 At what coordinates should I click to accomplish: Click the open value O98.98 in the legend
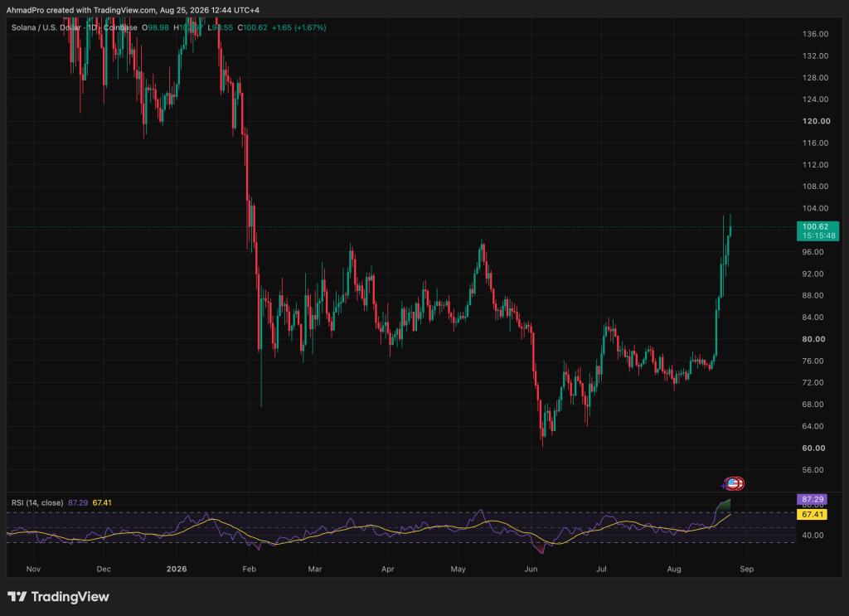click(x=155, y=27)
